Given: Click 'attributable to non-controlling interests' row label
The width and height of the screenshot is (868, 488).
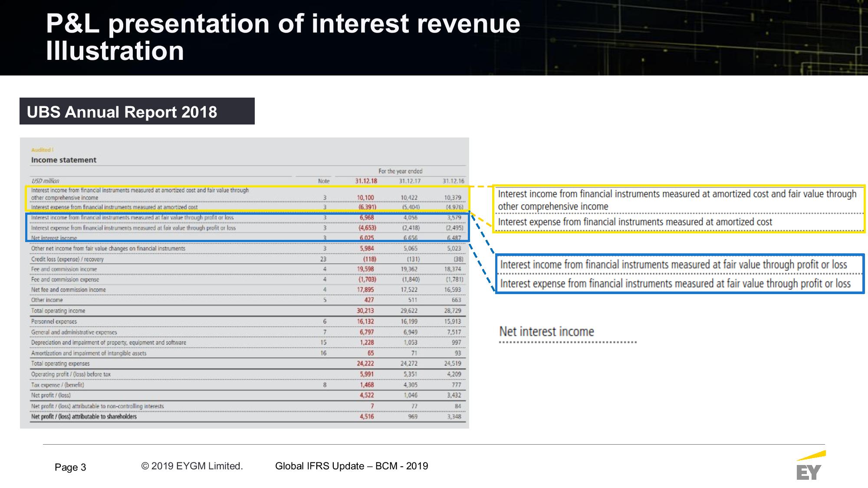Looking at the screenshot, I should tap(97, 406).
